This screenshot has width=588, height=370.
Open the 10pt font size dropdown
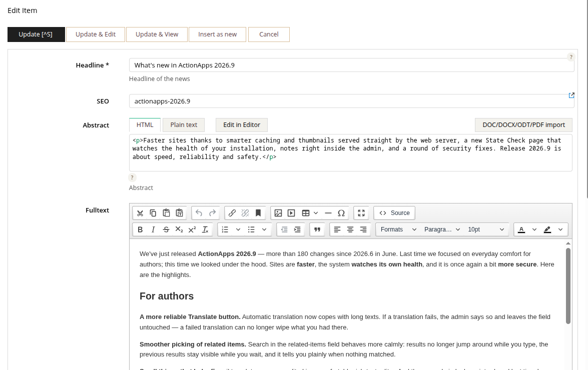click(x=486, y=229)
